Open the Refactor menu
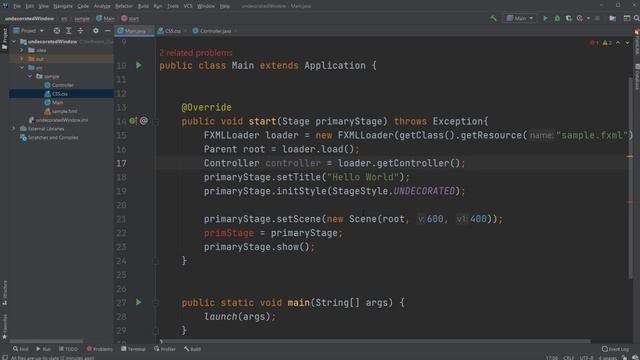 [124, 6]
